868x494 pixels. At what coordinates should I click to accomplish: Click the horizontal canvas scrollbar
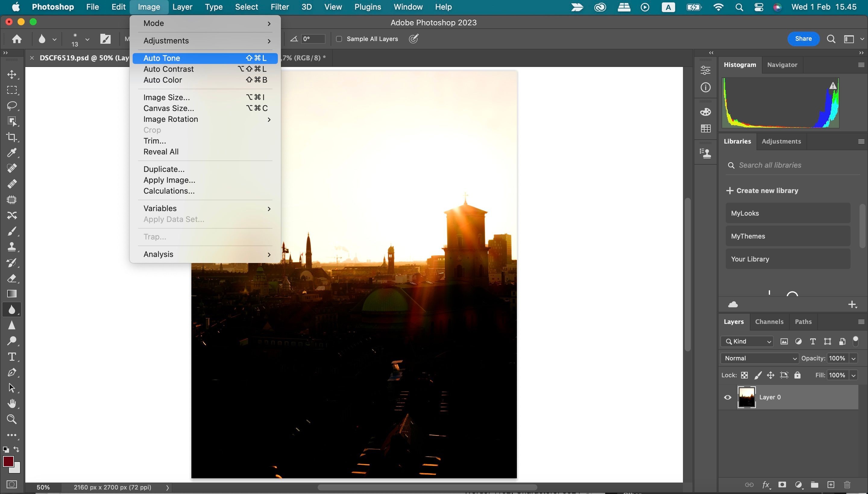coord(427,488)
